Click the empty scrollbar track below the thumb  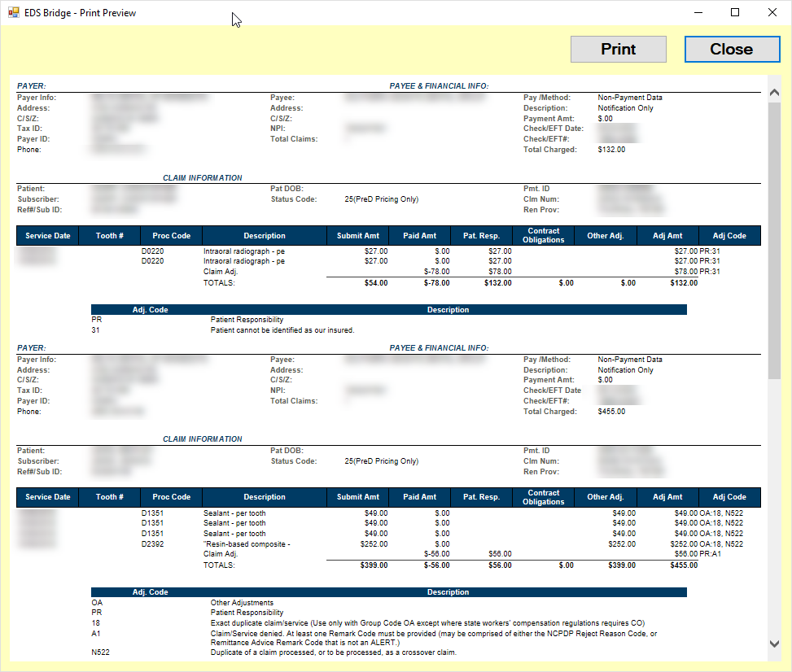pyautogui.click(x=773, y=504)
